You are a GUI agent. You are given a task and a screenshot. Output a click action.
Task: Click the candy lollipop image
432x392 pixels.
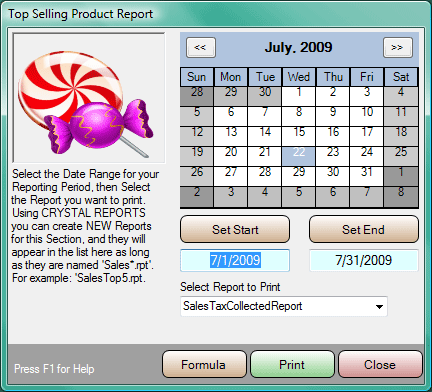coord(89,98)
